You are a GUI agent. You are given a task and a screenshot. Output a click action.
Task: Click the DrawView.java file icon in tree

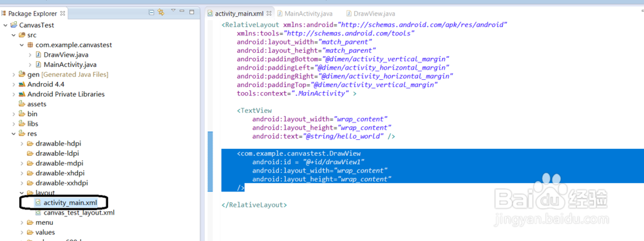pyautogui.click(x=38, y=55)
